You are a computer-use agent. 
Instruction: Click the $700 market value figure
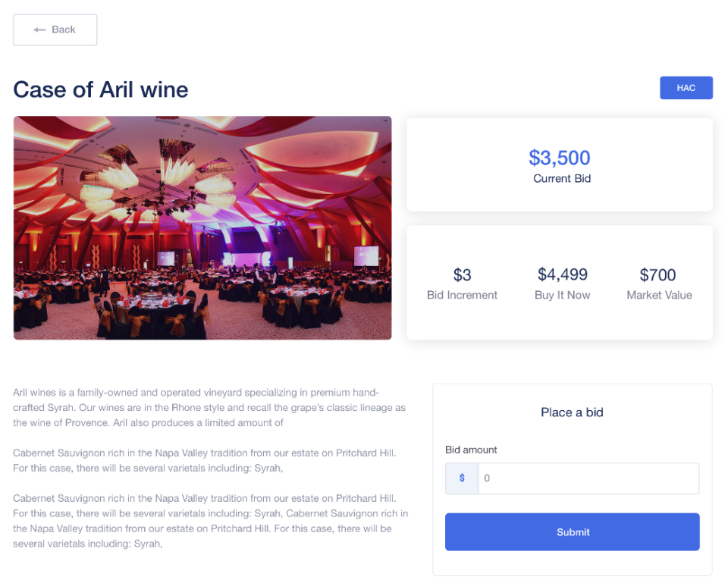[x=658, y=274]
